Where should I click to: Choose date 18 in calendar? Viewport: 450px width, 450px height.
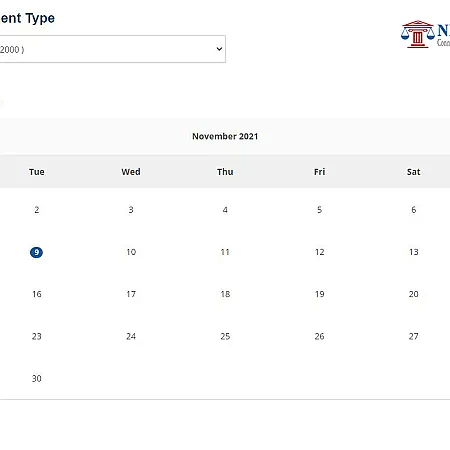(x=225, y=294)
